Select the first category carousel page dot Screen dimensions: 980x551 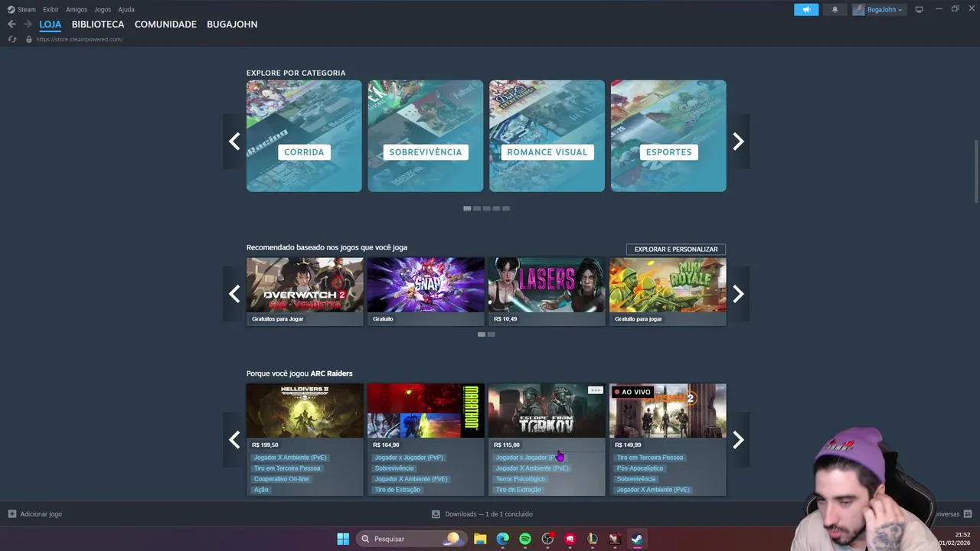(x=467, y=208)
